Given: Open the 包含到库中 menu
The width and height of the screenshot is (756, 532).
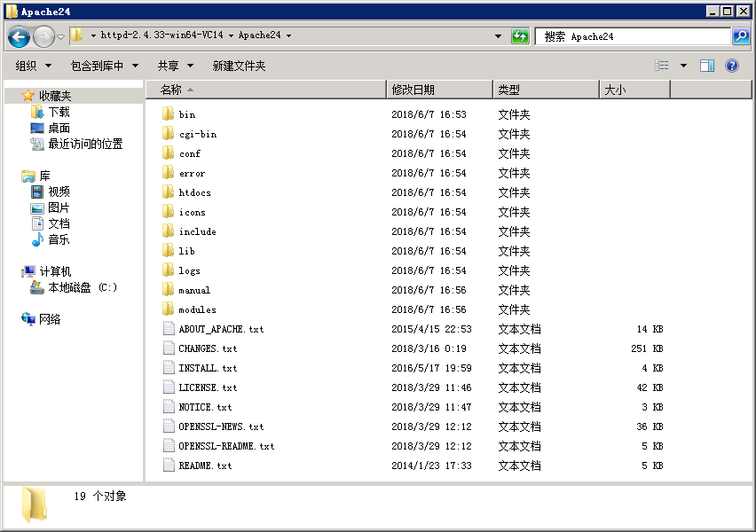Looking at the screenshot, I should coord(105,66).
